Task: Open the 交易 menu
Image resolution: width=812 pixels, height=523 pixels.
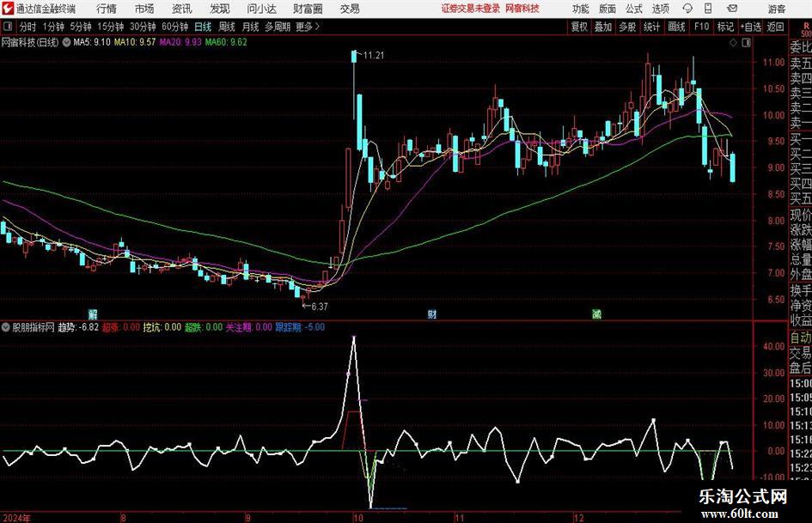Action: pos(350,9)
